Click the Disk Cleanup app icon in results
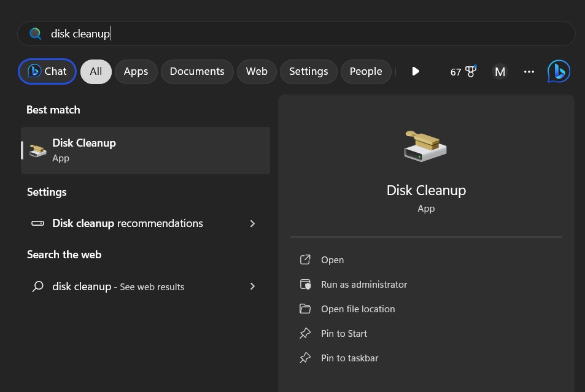 click(37, 150)
